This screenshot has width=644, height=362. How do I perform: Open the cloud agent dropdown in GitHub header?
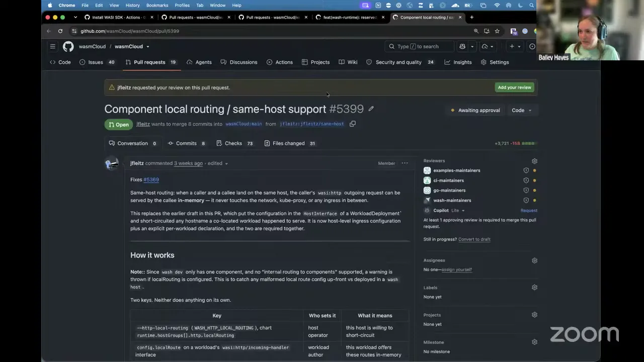(x=488, y=47)
